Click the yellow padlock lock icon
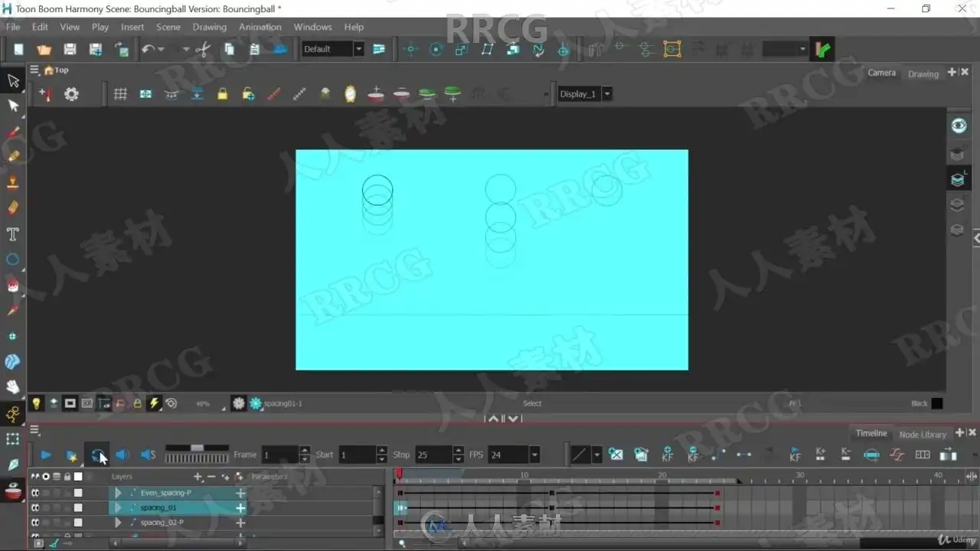Screen dimensions: 980x551 222,94
